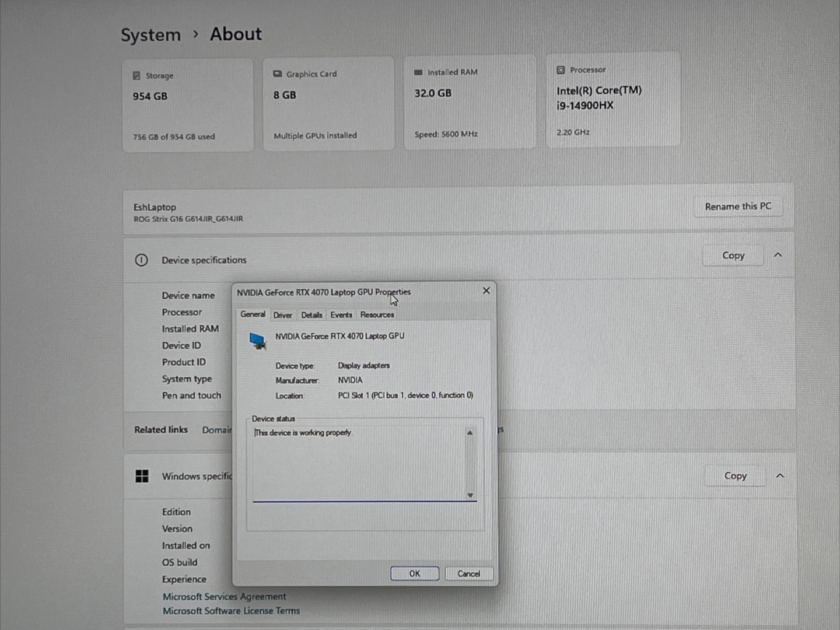
Task: Open the Domain related link
Action: click(217, 430)
